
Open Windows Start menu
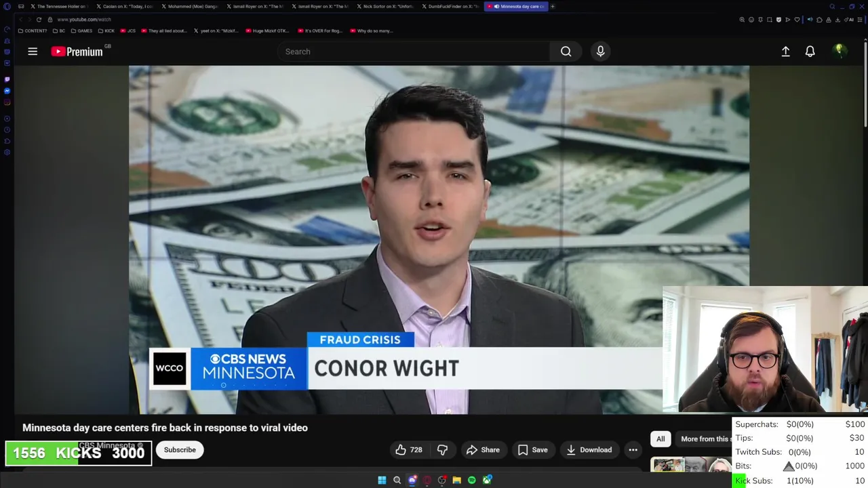[382, 480]
